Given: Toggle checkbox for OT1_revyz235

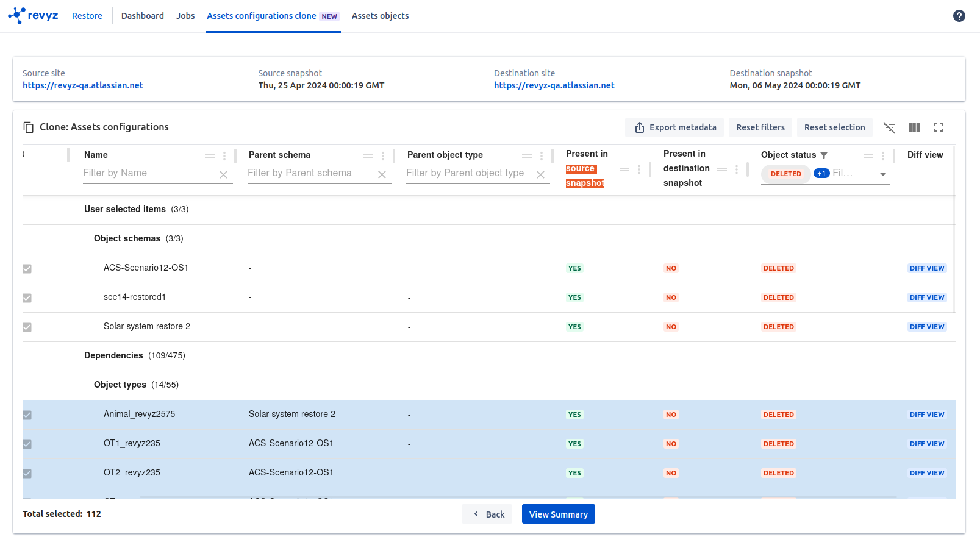Looking at the screenshot, I should tap(27, 444).
